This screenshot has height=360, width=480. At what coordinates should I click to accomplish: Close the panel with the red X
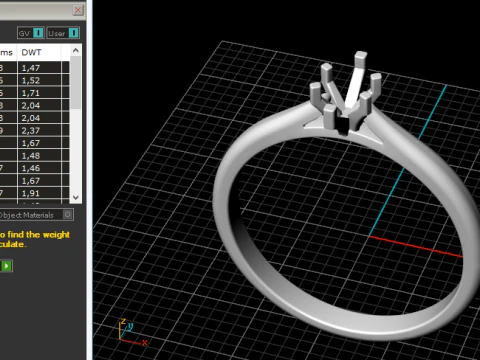click(x=78, y=10)
